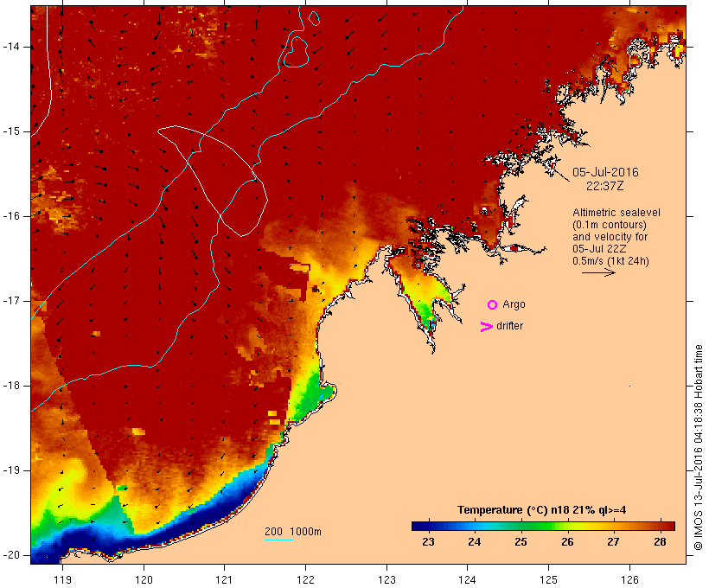This screenshot has width=709, height=588.
Task: Click the temperature color bar at 26
Action: pos(567,526)
